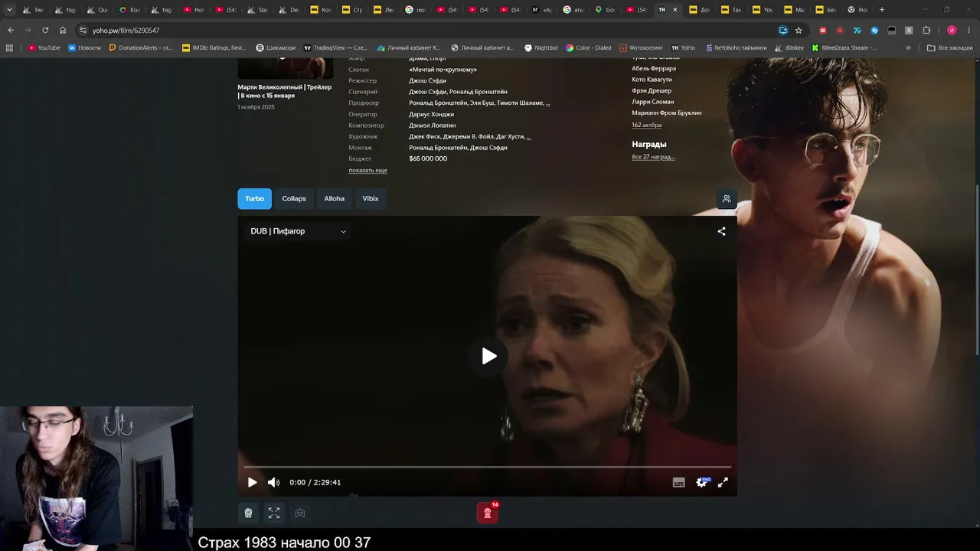
Task: Expand the player with the four-arrows icon
Action: (274, 513)
